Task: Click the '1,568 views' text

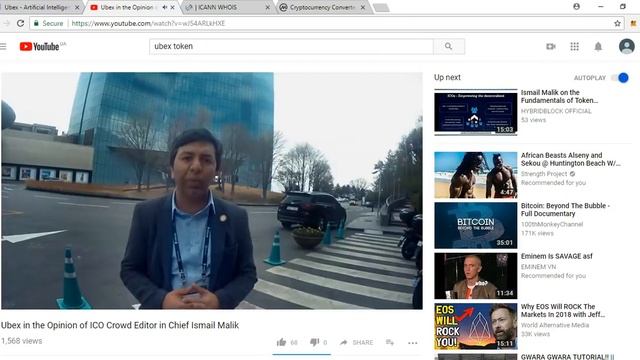Action: tap(21, 341)
